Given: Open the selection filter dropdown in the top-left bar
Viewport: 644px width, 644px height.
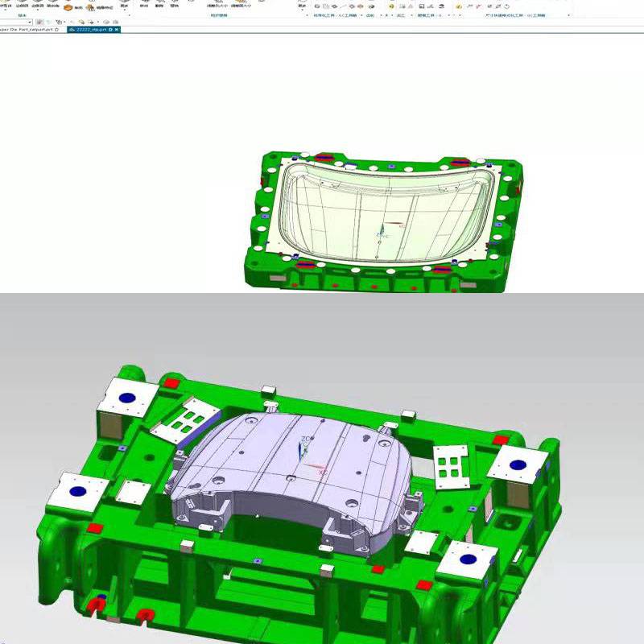Looking at the screenshot, I should point(30,22).
